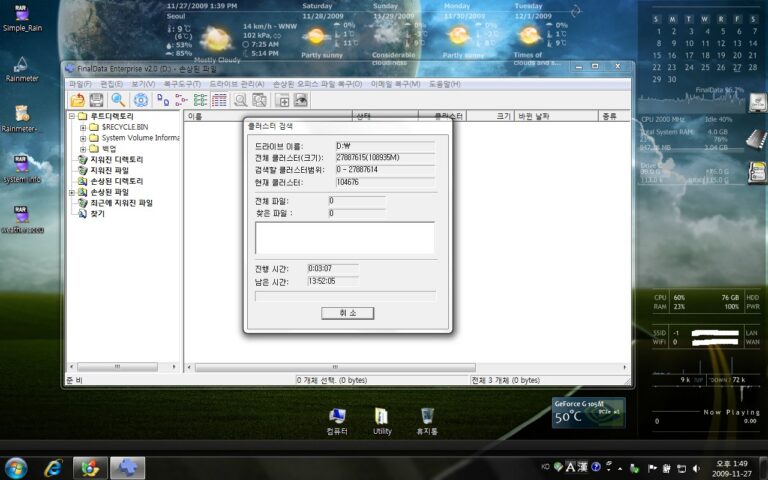The height and width of the screenshot is (480, 768).
Task: Click the FinalData taskbar button
Action: pyautogui.click(x=127, y=468)
